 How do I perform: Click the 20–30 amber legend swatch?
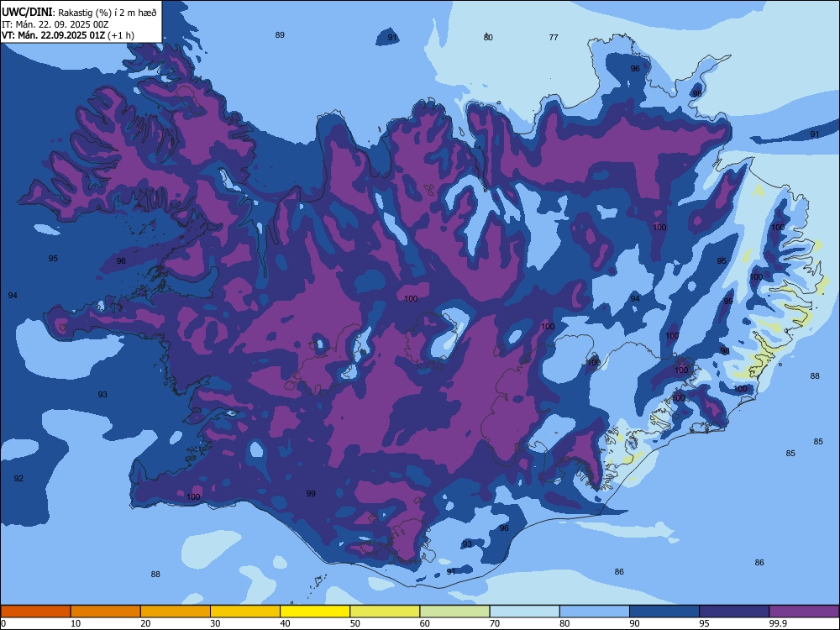[x=176, y=612]
